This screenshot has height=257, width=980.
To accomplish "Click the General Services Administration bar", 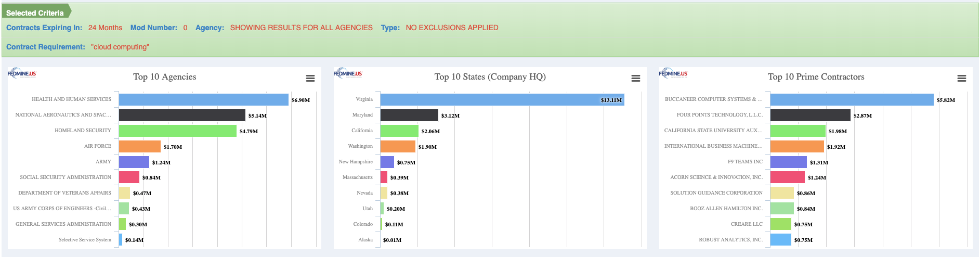I will 122,224.
